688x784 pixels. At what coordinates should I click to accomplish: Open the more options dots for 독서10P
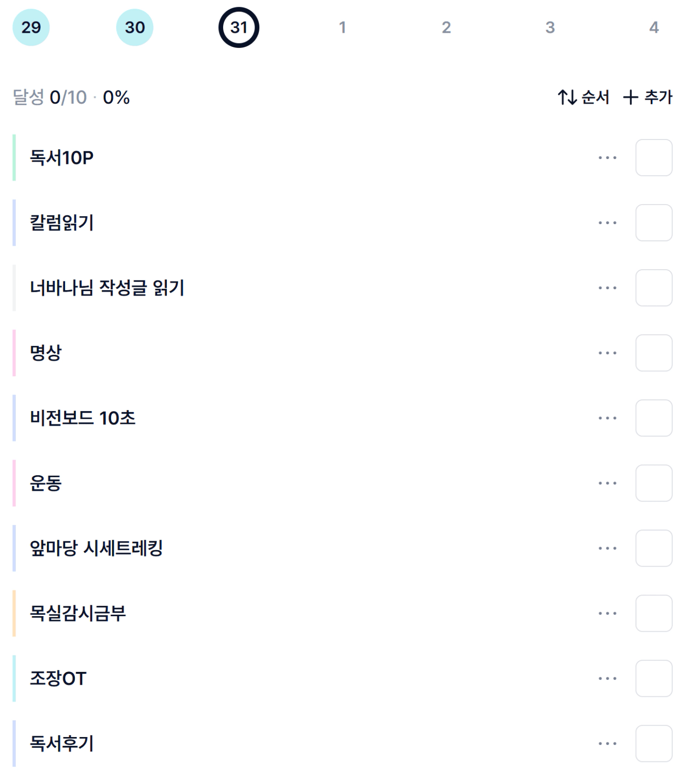[x=607, y=158]
